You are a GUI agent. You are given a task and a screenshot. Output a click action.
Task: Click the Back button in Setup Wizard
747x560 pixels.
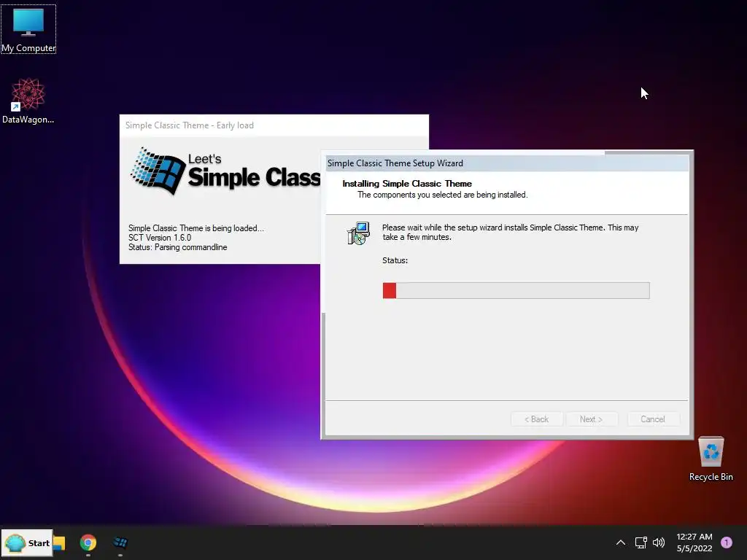pos(536,419)
